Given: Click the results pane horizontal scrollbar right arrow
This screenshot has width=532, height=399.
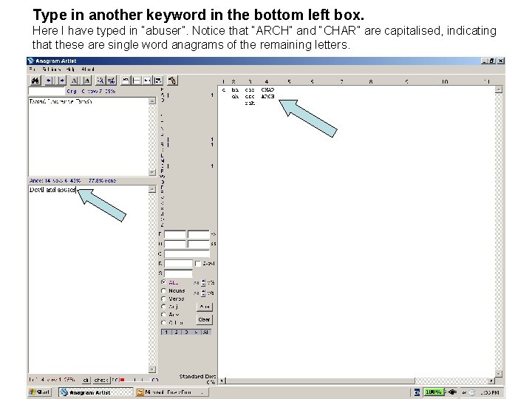Looking at the screenshot, I should point(491,381).
